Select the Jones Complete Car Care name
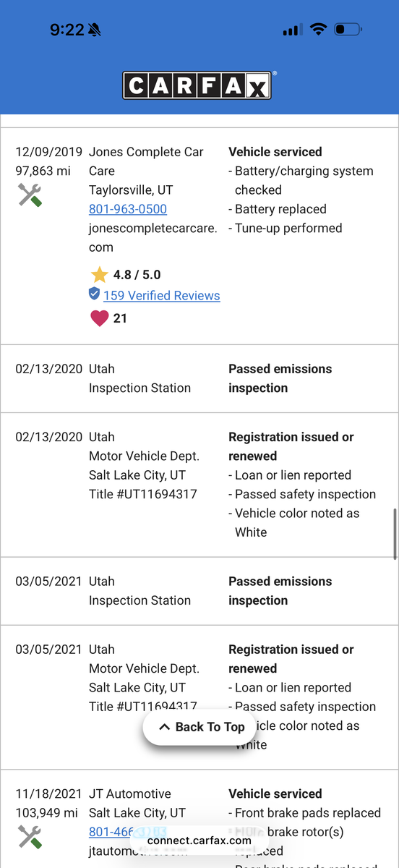The width and height of the screenshot is (399, 868). pos(146,161)
